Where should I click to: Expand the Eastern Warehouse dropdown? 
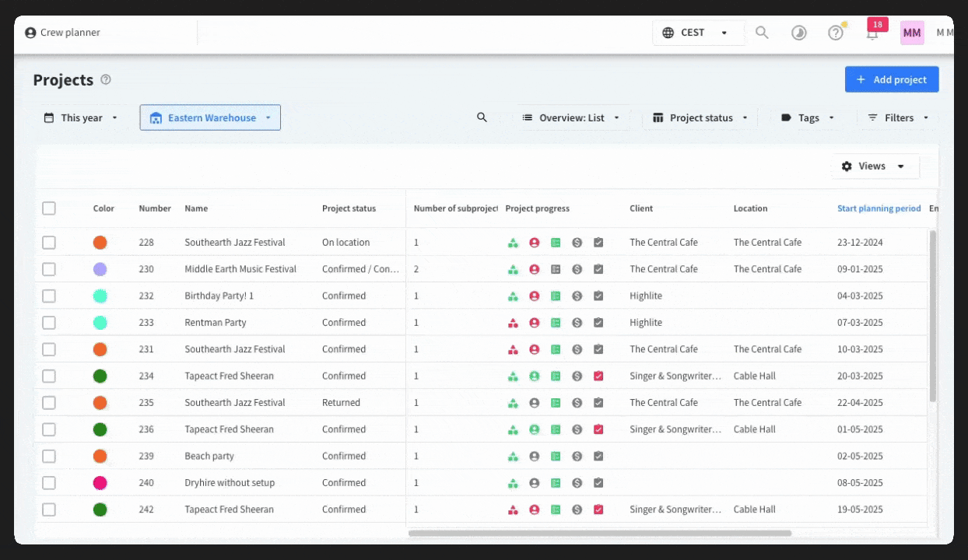210,118
